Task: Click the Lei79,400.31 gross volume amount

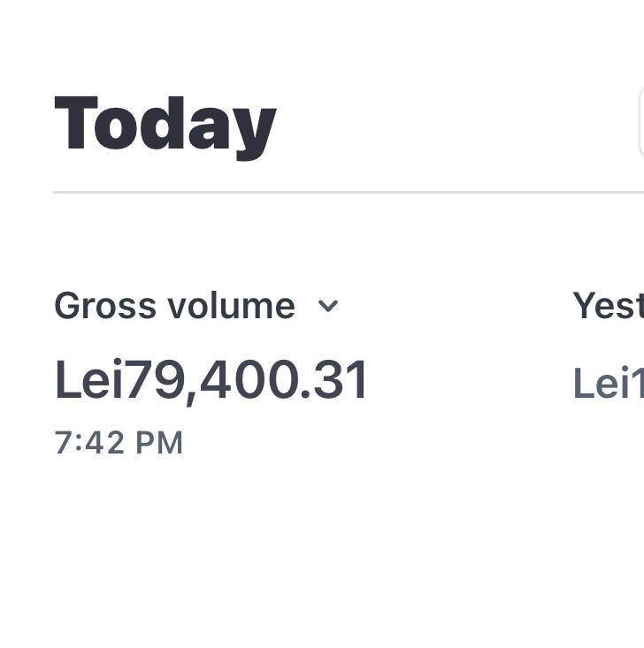Action: coord(211,380)
